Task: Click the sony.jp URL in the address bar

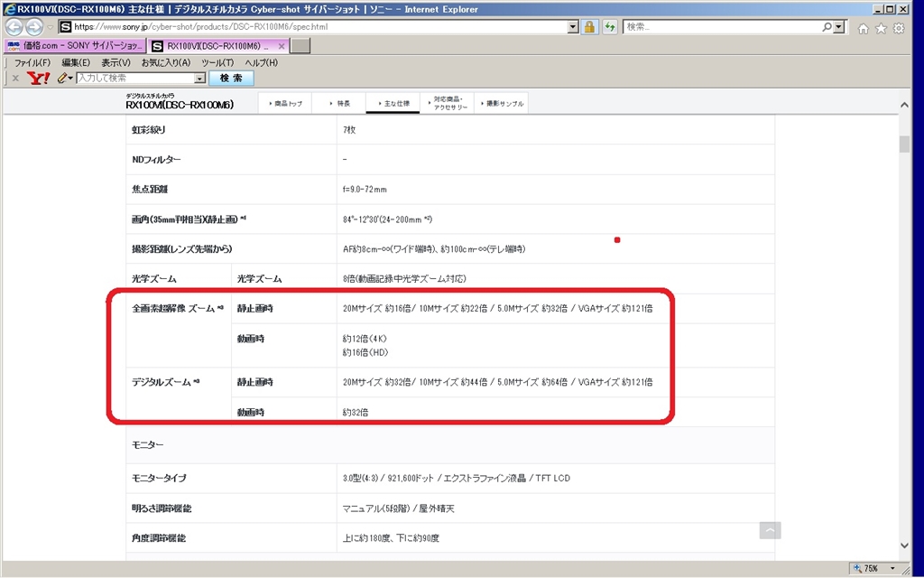Action: (201, 27)
